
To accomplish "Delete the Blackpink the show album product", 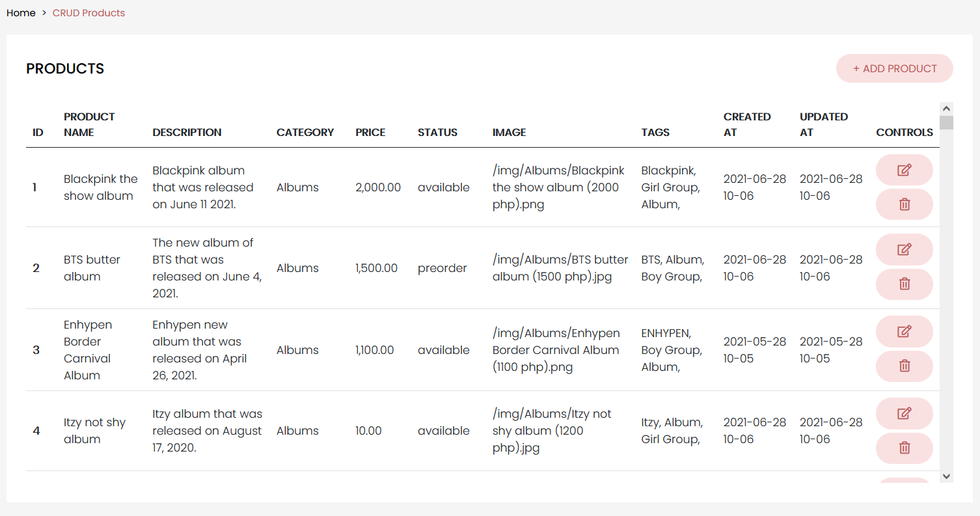I will click(904, 204).
